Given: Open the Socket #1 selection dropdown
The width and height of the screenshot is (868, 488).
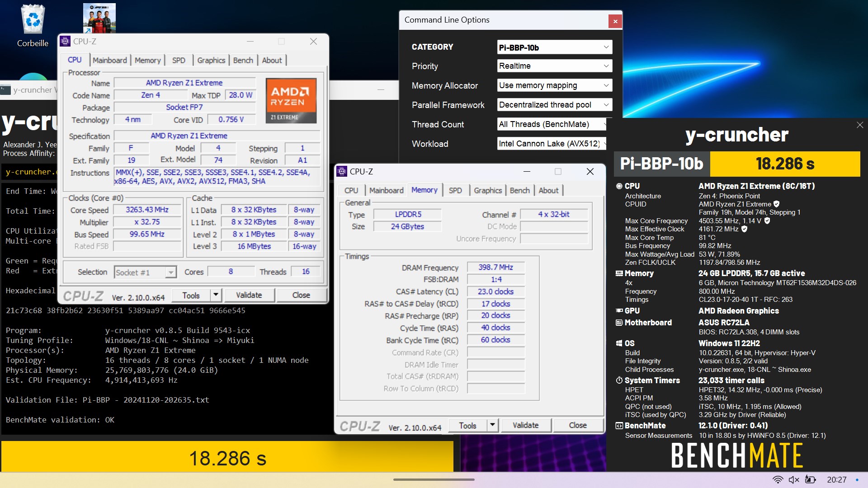Looking at the screenshot, I should pos(145,272).
